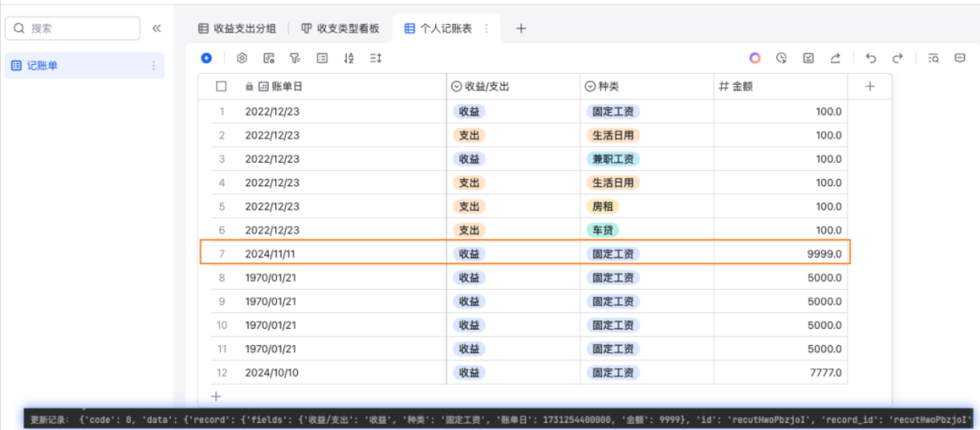Click the 种类 column header
Viewport: 980px width, 430px height.
[x=647, y=86]
